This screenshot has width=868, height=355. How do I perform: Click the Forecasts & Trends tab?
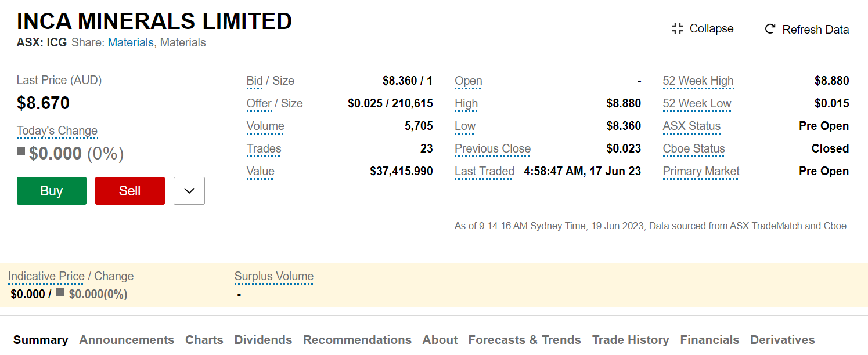tap(525, 340)
